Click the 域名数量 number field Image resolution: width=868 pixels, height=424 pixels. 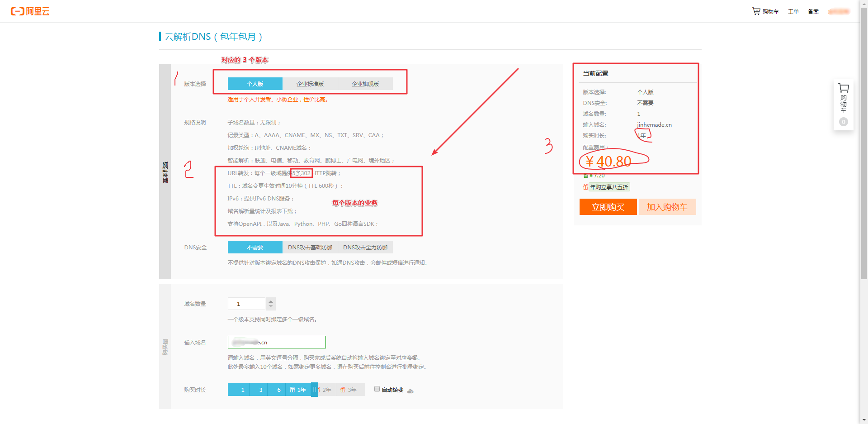click(246, 304)
